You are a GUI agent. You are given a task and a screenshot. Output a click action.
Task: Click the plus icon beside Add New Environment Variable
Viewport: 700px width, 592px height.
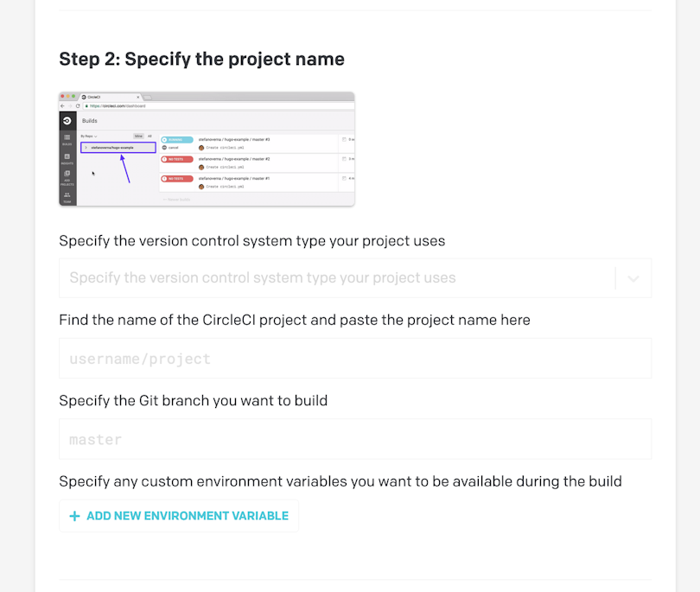point(74,516)
